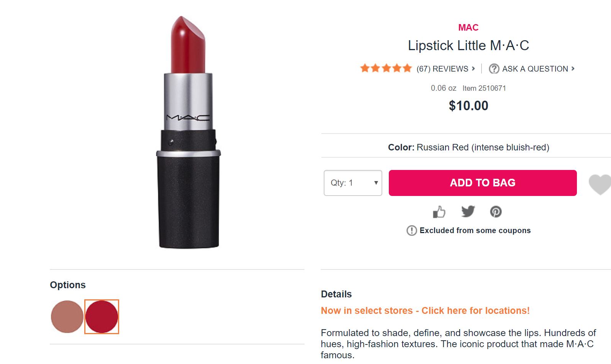Click the arrow right after ASK A QUESTION
The image size is (611, 364).
click(x=573, y=69)
